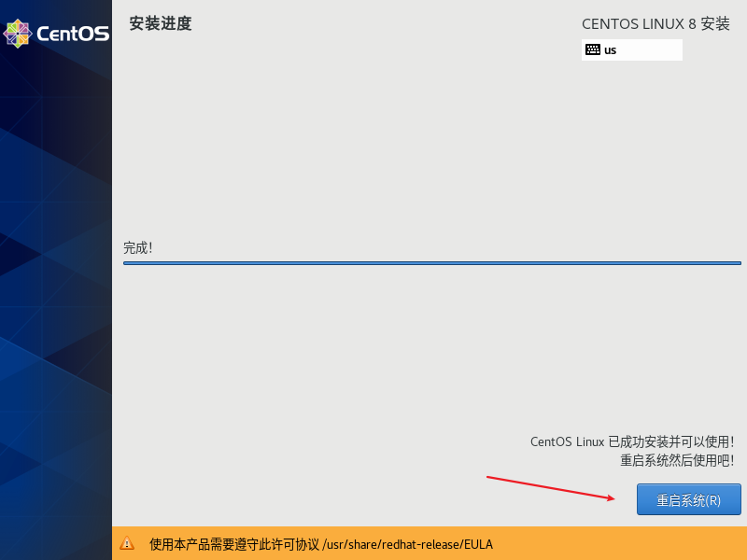Image resolution: width=747 pixels, height=560 pixels.
Task: Click the warning triangle icon in the EULA bar
Action: 127,543
